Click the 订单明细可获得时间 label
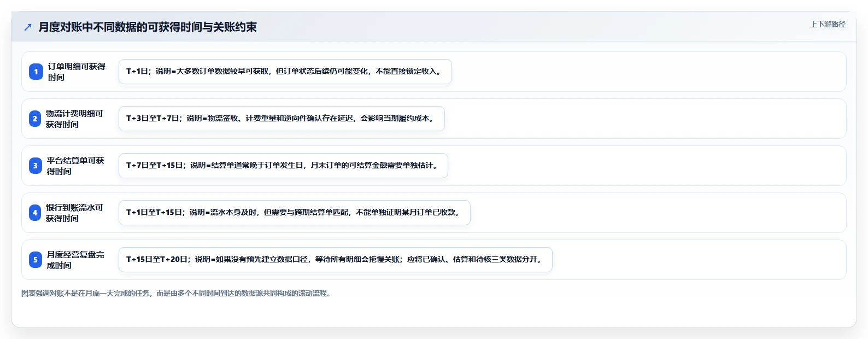Image resolution: width=868 pixels, height=339 pixels. [x=77, y=72]
